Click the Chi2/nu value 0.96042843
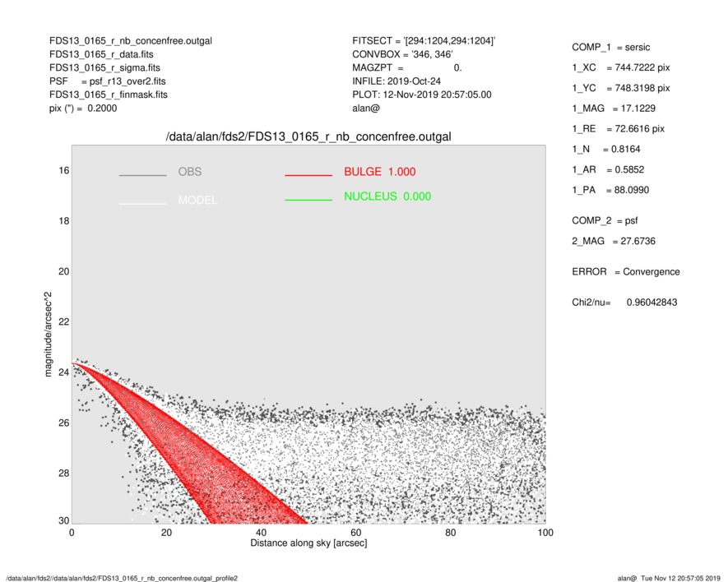Viewport: 728px width, 582px height. coord(651,303)
